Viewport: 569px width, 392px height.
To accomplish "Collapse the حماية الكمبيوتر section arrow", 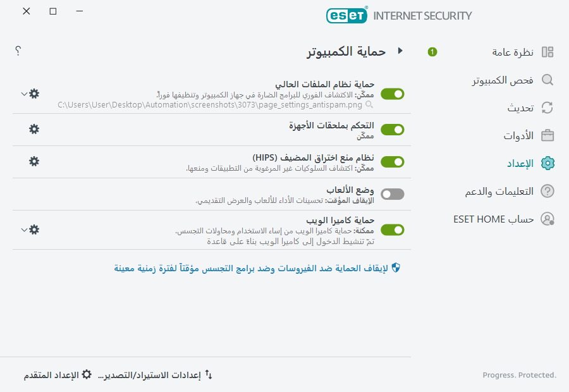I will coord(401,52).
